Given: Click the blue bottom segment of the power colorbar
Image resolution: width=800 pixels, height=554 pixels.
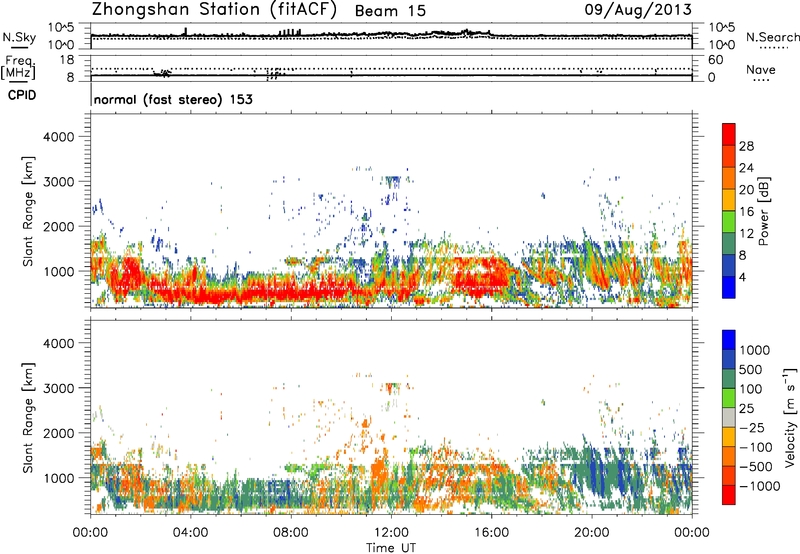Looking at the screenshot, I should 729,287.
